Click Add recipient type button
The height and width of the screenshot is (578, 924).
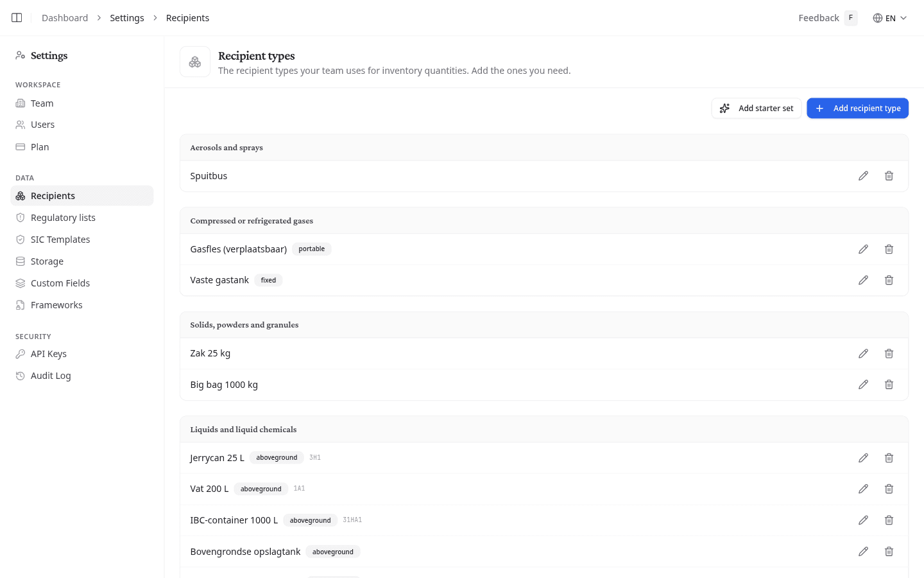click(x=857, y=109)
